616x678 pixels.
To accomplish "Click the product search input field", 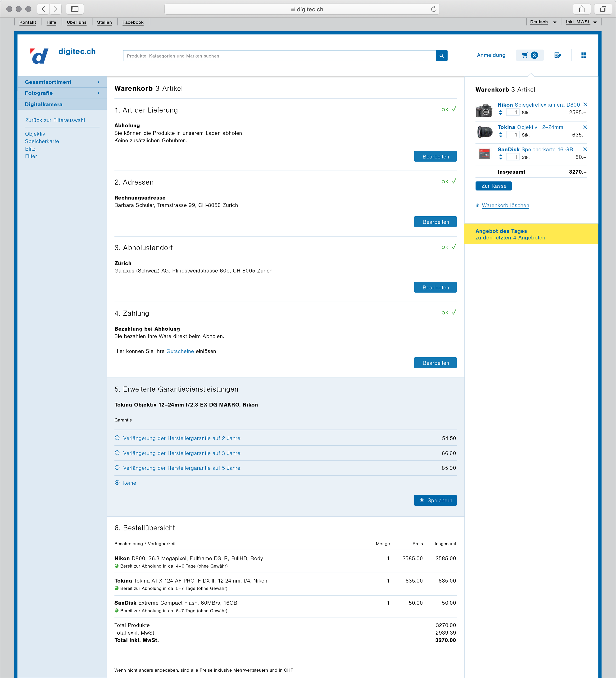I will tap(279, 56).
